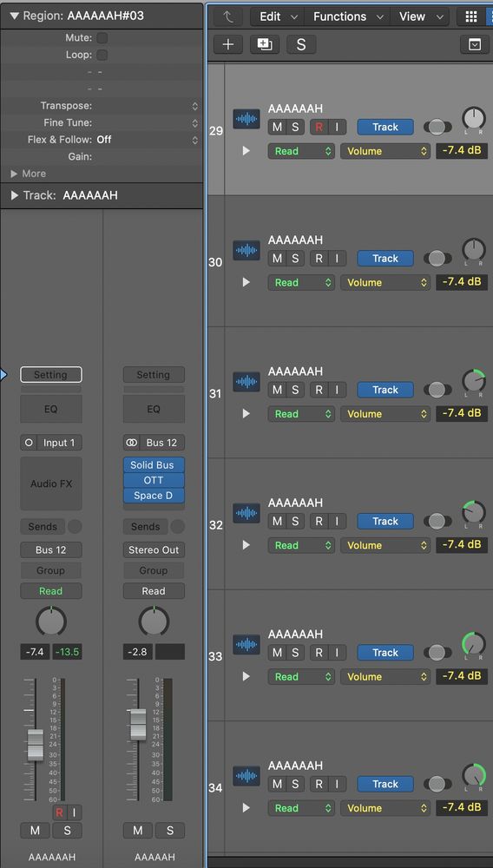This screenshot has height=868, width=493.
Task: Open the Volume parameter dropdown on track 33
Action: [x=385, y=676]
